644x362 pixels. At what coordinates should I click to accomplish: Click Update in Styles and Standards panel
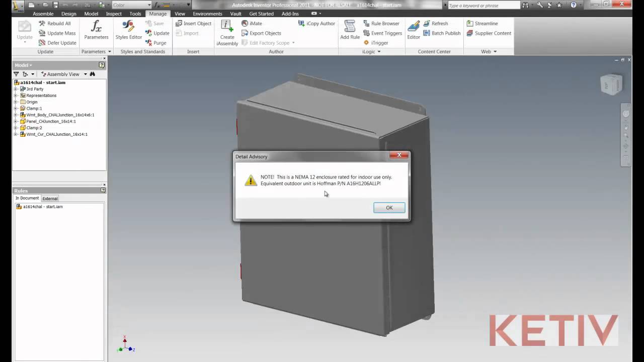click(157, 33)
